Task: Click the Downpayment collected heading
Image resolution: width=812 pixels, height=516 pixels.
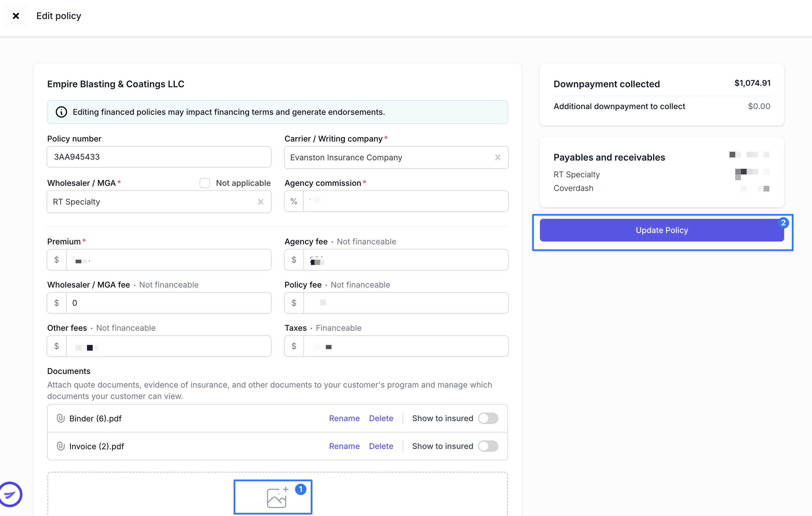Action: click(x=607, y=84)
